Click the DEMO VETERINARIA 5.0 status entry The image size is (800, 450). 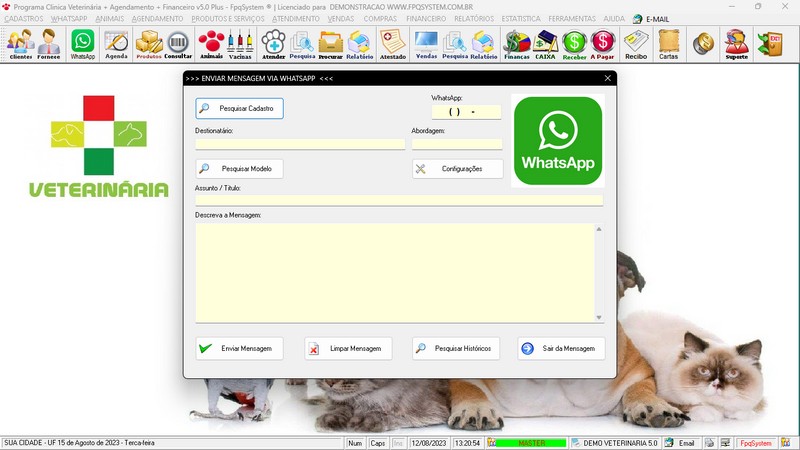pyautogui.click(x=615, y=443)
